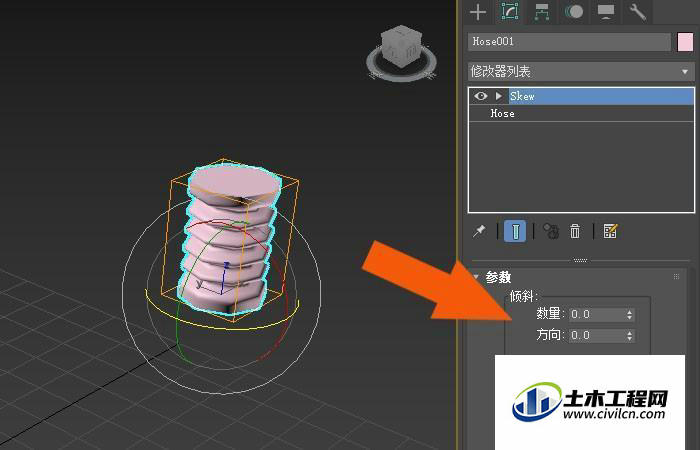Toggle Skew modifier visibility eye
Viewport: 700px width, 450px height.
tap(481, 96)
